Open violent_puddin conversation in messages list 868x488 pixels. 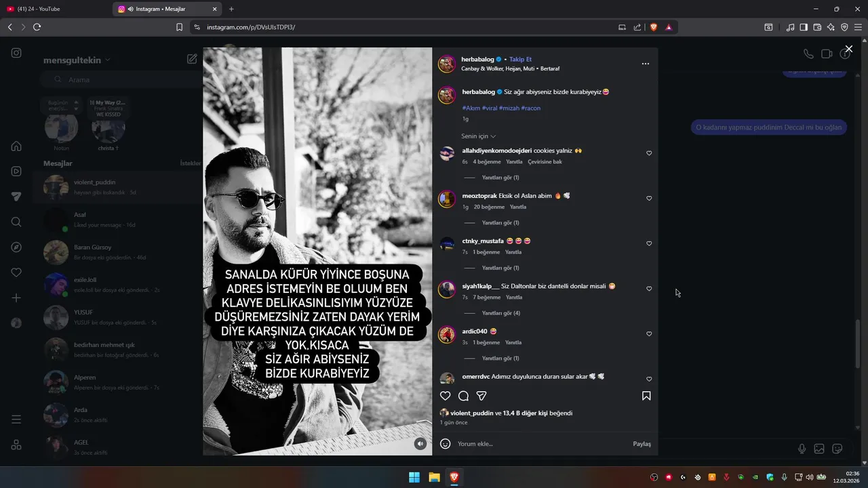tap(119, 187)
